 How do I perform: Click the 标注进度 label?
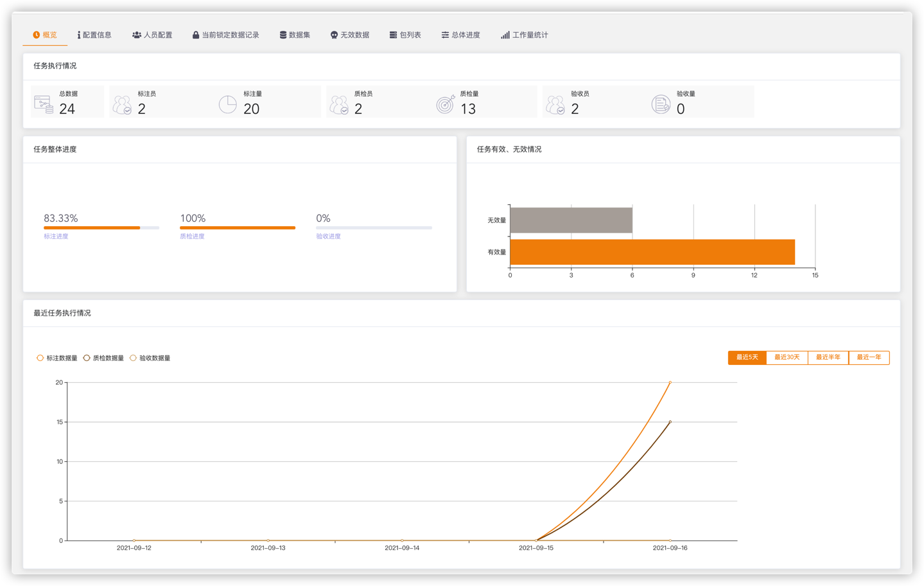click(56, 236)
